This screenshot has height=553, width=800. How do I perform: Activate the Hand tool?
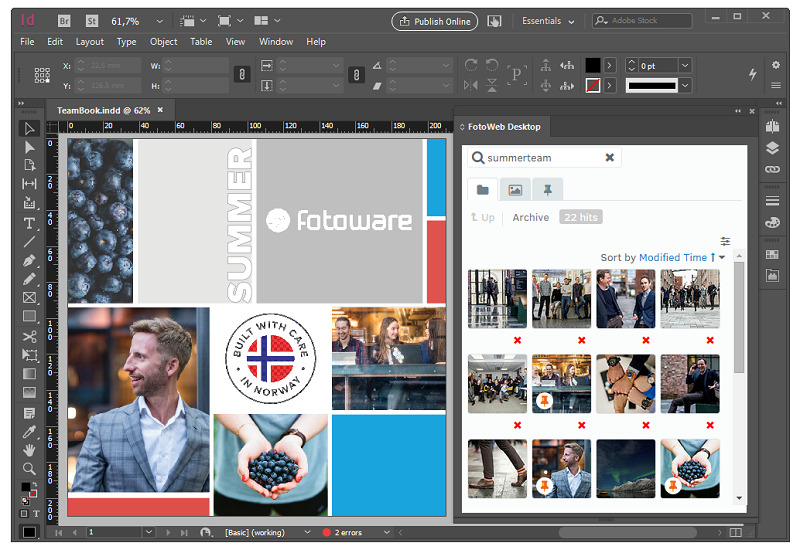pos(30,450)
